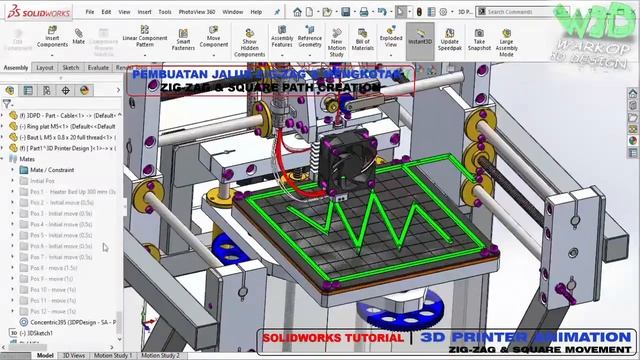Open the View menu
640x360 pixels.
coord(124,12)
